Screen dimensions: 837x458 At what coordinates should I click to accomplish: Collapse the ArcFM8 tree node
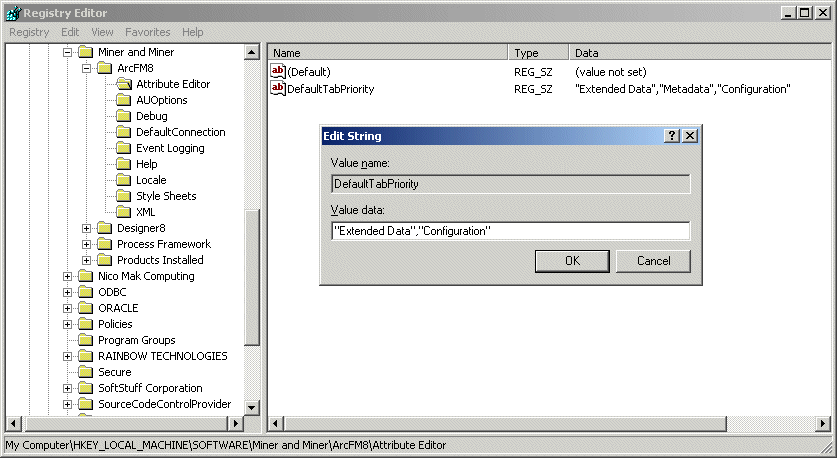click(87, 68)
